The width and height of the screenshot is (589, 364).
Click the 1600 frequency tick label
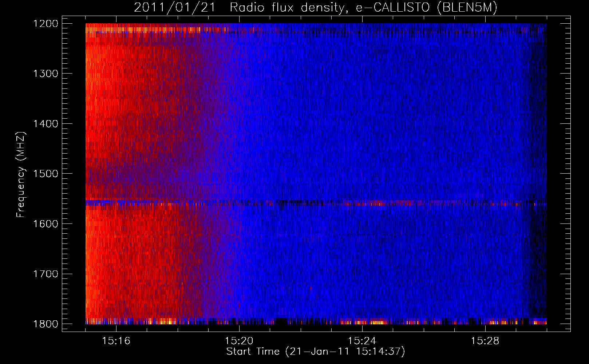(46, 224)
